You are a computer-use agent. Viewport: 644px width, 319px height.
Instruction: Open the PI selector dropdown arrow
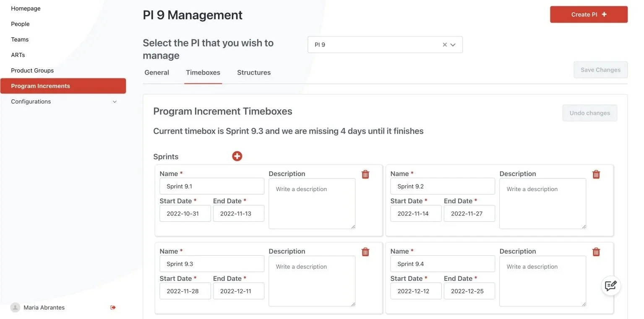click(x=453, y=45)
